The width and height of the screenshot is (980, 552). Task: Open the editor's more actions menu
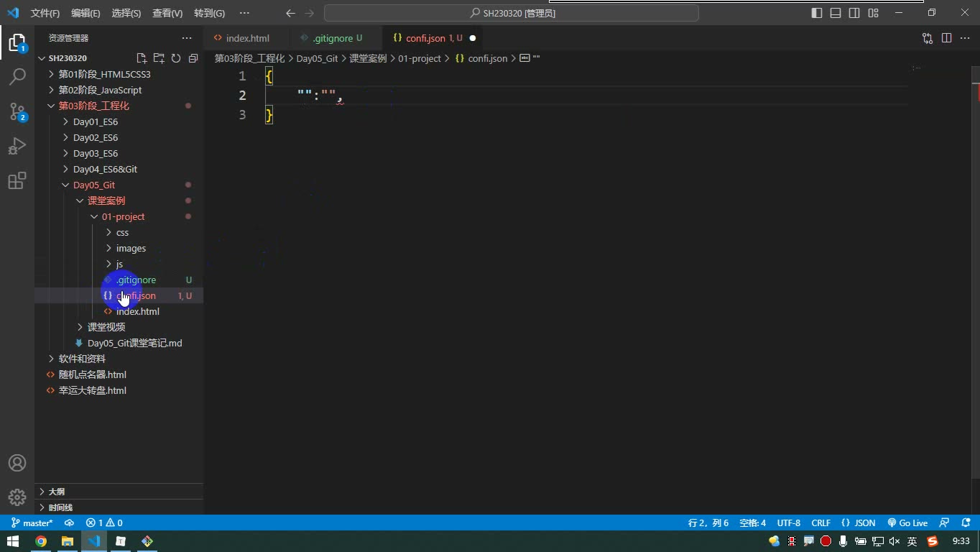966,38
